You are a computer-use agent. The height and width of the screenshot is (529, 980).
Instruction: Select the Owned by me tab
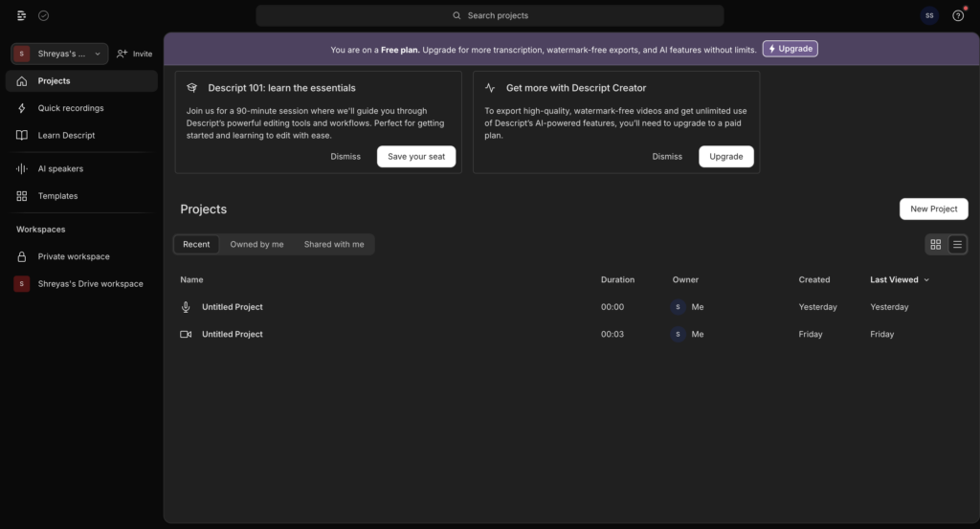[256, 244]
